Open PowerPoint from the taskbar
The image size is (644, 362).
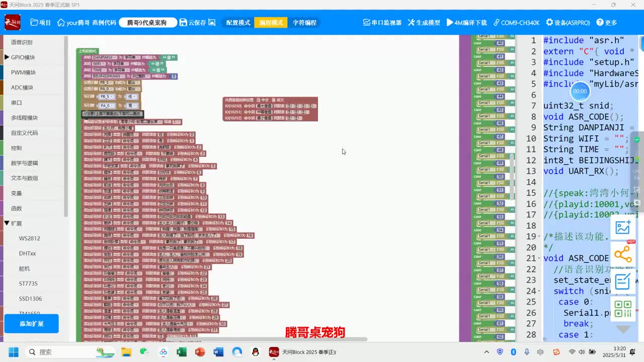point(200,352)
